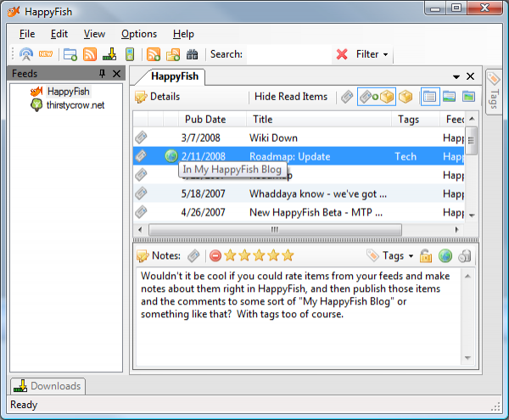This screenshot has height=420, width=509.
Task: Click the orange NEW toolbar icon
Action: point(46,54)
